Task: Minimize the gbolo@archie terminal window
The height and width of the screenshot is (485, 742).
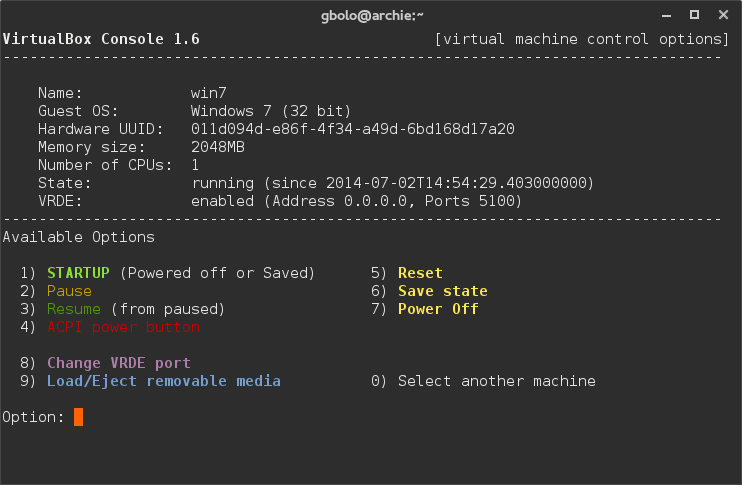Action: click(666, 16)
